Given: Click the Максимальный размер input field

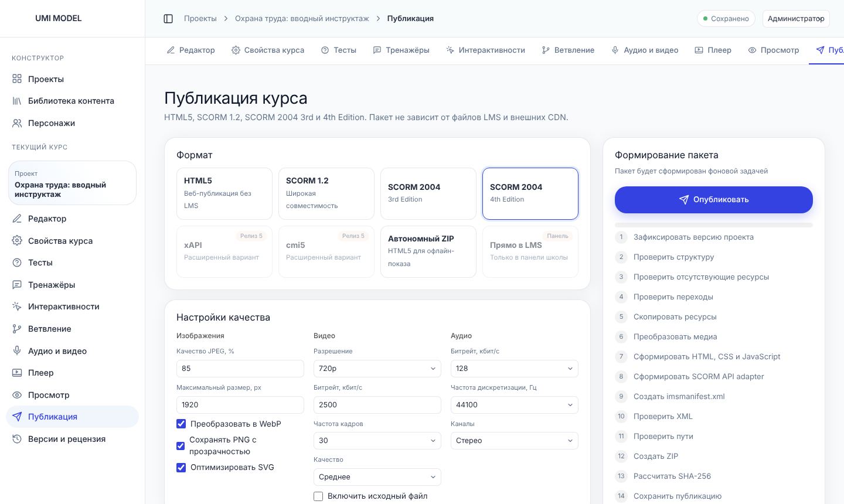Looking at the screenshot, I should (240, 405).
